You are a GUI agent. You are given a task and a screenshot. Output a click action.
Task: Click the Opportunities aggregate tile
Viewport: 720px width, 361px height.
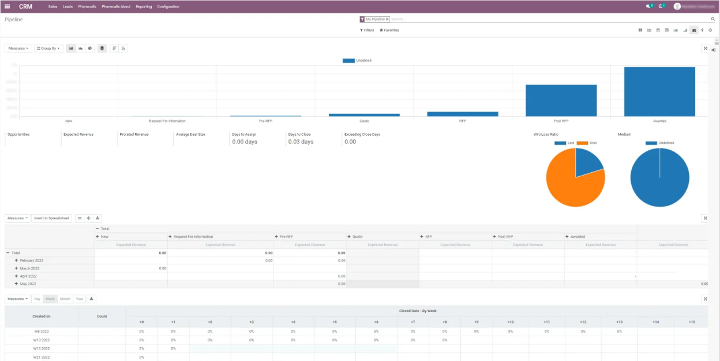(x=32, y=138)
